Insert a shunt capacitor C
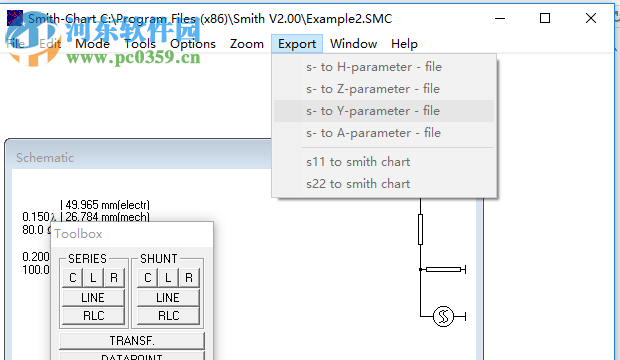The height and width of the screenshot is (360, 620). click(147, 278)
